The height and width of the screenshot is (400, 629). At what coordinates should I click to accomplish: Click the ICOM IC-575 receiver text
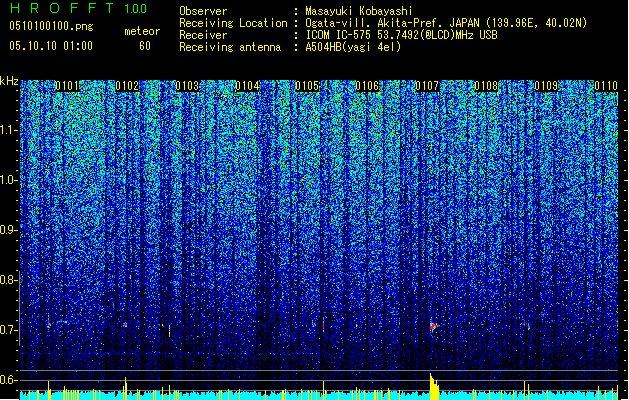point(401,35)
